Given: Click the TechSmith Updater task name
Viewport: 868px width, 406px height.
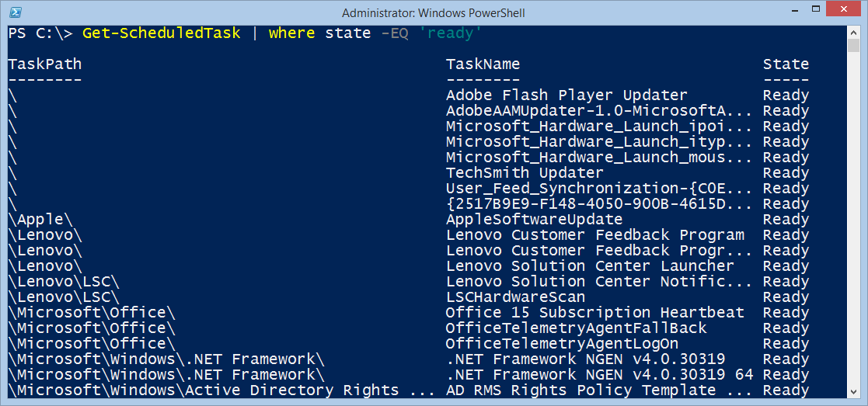Looking at the screenshot, I should pyautogui.click(x=525, y=173).
